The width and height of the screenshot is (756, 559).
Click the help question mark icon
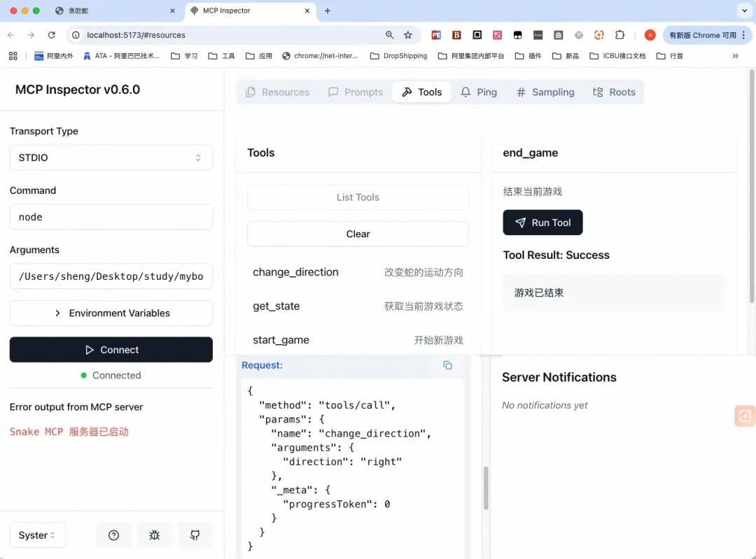pos(113,535)
